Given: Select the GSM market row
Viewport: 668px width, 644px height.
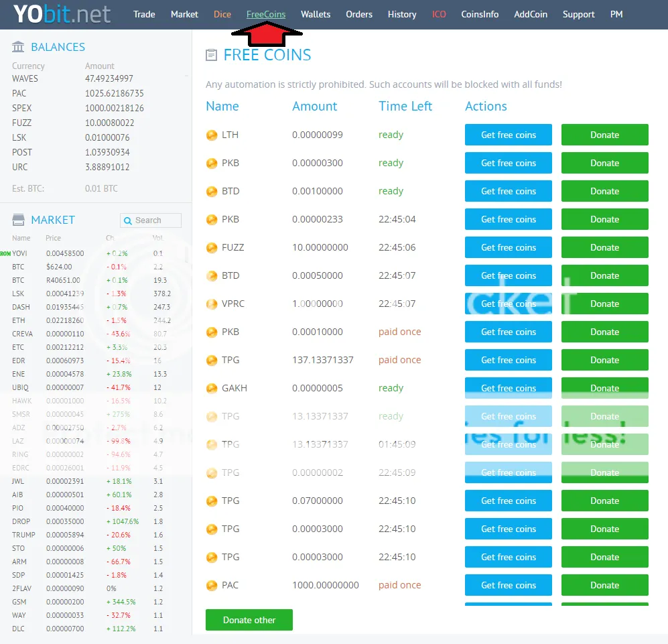Looking at the screenshot, I should (x=91, y=602).
